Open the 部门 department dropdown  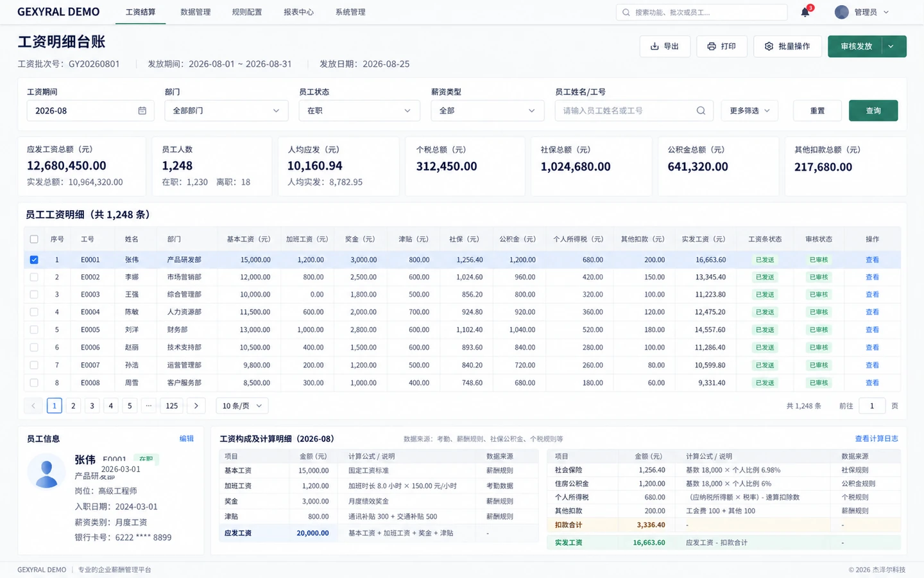pyautogui.click(x=226, y=110)
